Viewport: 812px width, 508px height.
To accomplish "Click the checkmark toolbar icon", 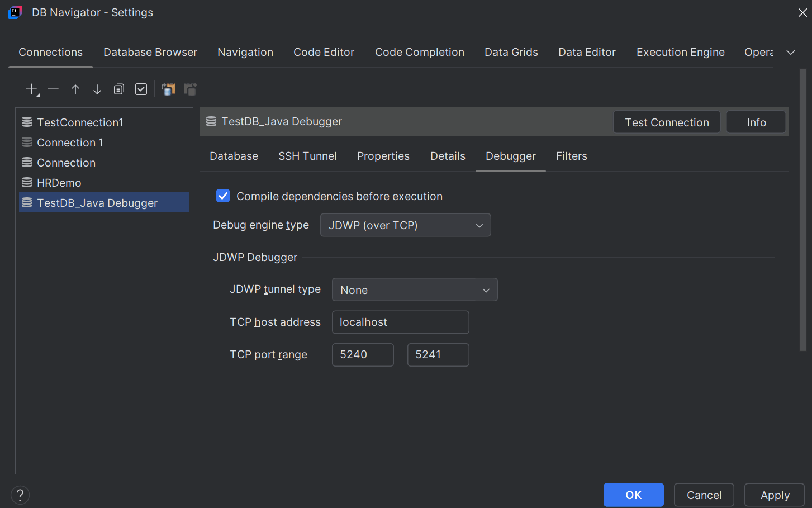I will pos(141,89).
